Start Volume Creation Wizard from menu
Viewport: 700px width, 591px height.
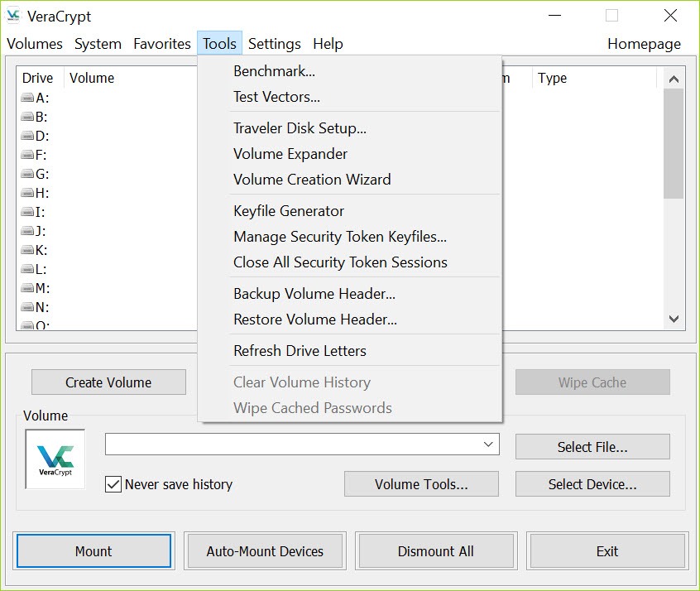point(349,179)
